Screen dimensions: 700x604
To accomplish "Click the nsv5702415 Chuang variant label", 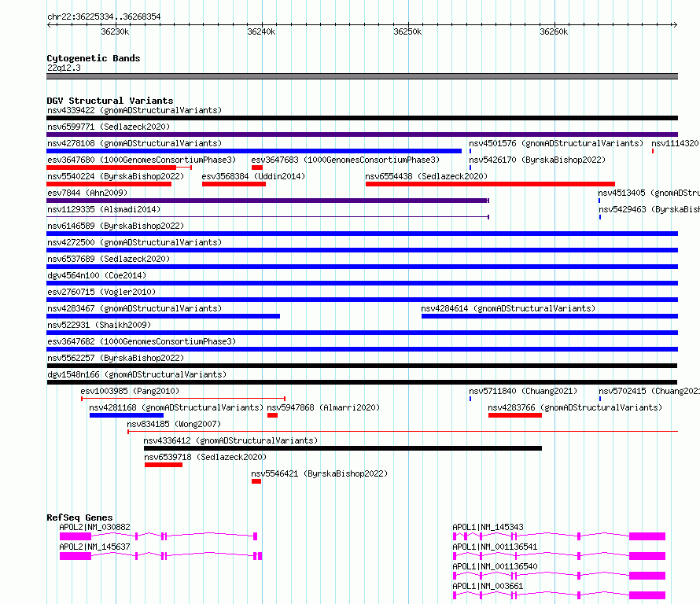I will 649,391.
